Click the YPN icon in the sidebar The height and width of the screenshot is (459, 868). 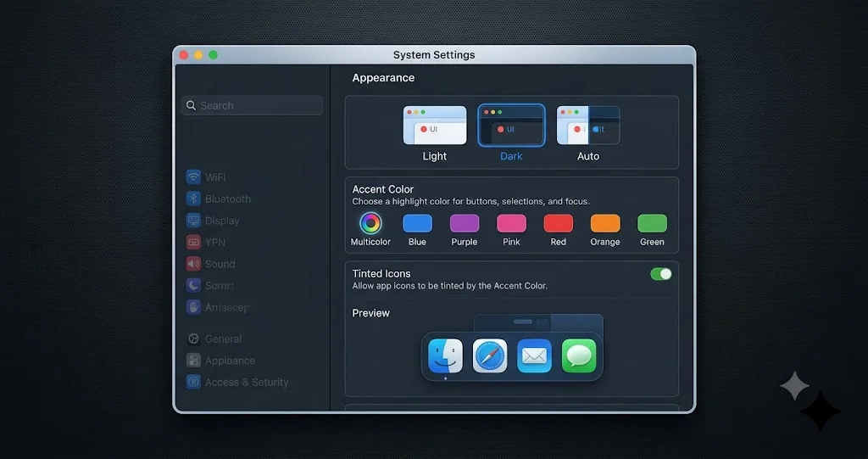[x=193, y=242]
